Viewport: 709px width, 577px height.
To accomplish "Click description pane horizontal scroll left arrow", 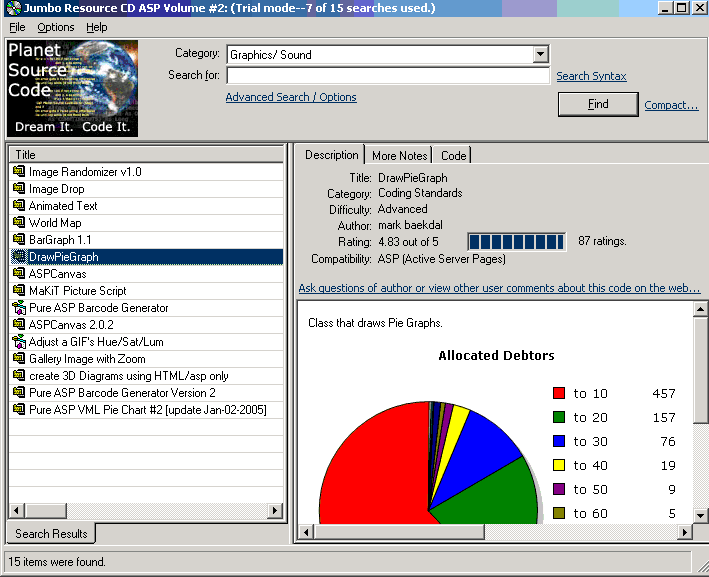I will 306,532.
